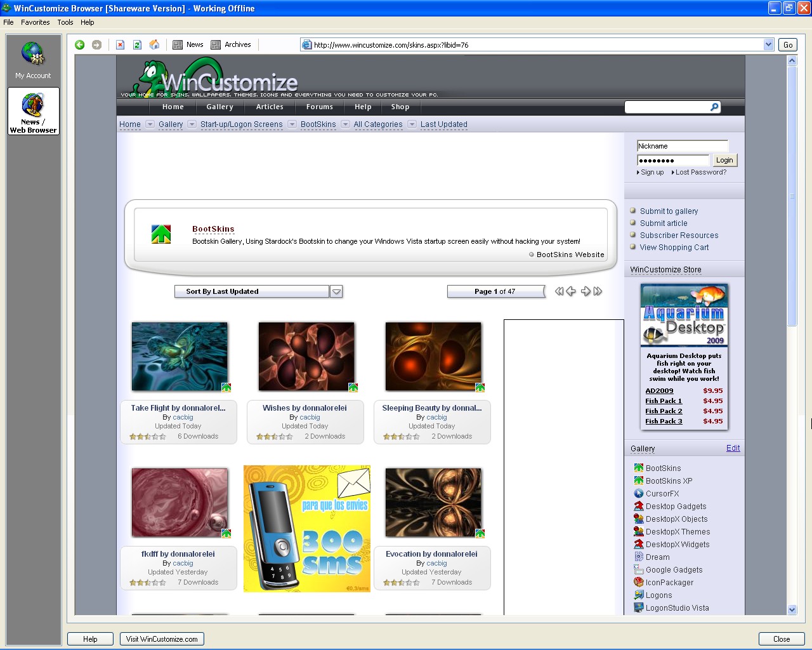Click the gray Forward arrow icon
Image resolution: width=812 pixels, height=650 pixels.
[96, 44]
